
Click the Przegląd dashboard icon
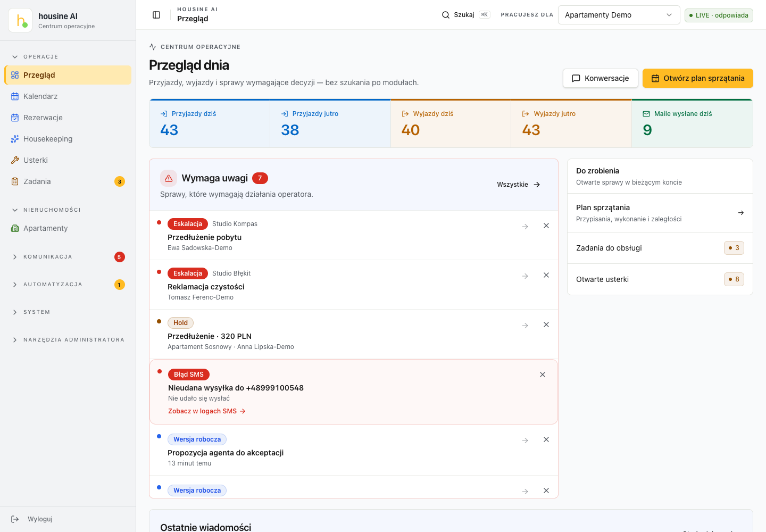point(15,75)
